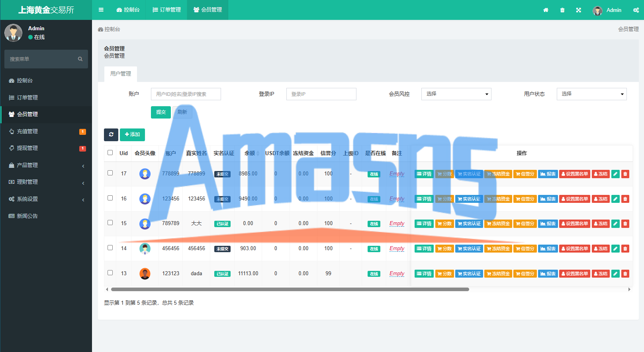The width and height of the screenshot is (644, 352).
Task: Click the green 添加 button
Action: click(132, 134)
